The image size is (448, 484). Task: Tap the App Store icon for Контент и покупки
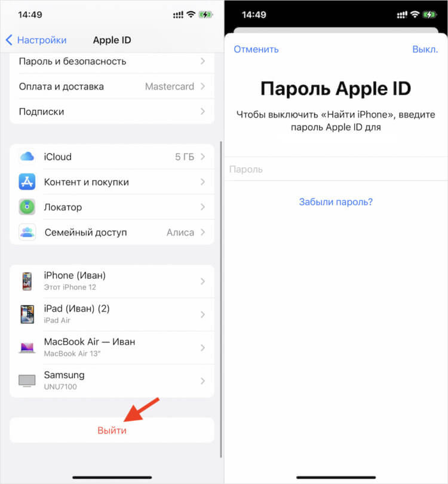click(27, 182)
